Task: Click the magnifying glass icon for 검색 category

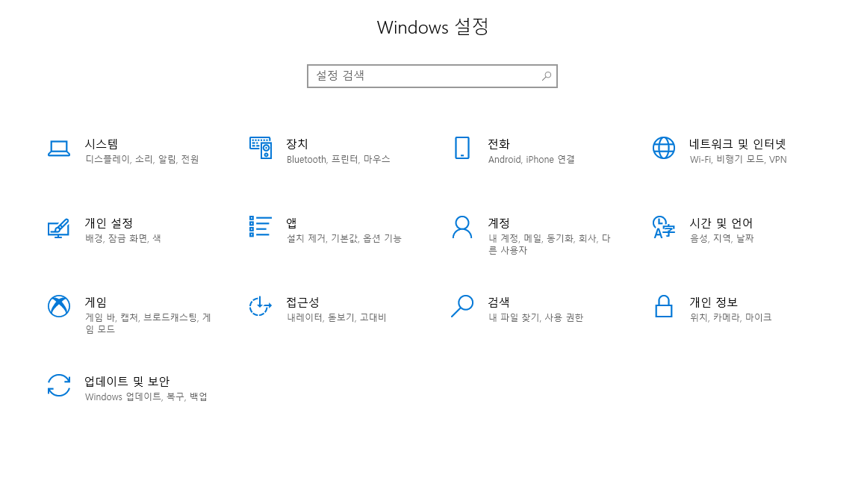Action: pos(462,306)
